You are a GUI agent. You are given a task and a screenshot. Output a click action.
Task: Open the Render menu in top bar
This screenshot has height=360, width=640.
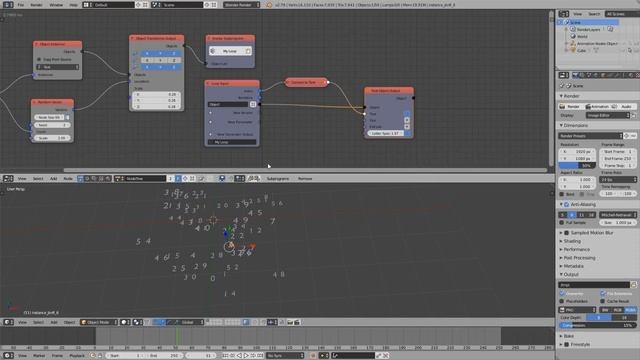36,5
